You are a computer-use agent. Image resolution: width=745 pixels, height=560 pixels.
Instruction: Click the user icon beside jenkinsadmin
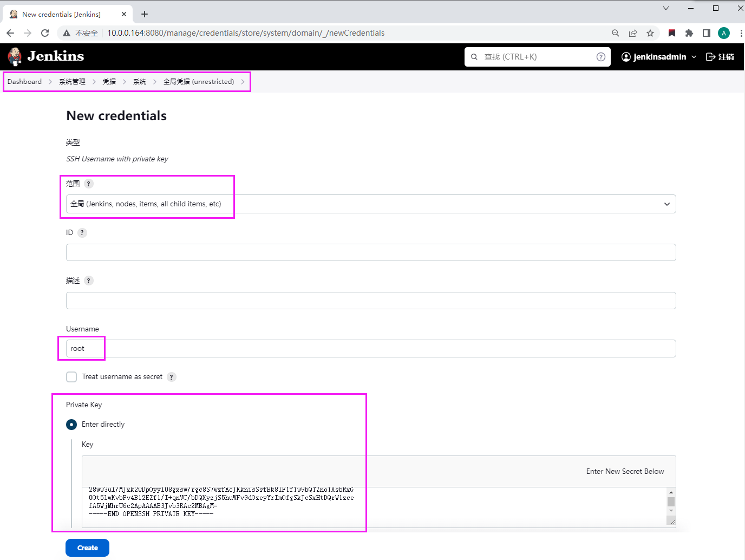626,57
